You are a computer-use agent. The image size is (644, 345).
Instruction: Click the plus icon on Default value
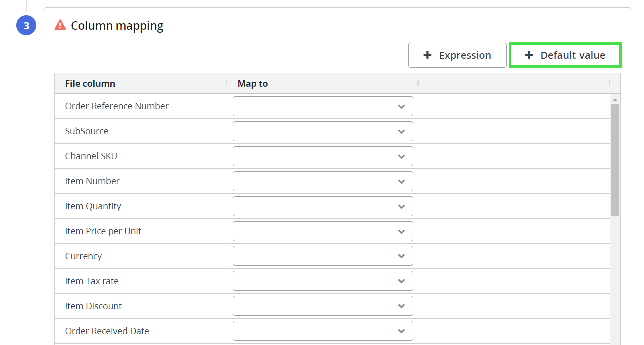click(x=529, y=55)
